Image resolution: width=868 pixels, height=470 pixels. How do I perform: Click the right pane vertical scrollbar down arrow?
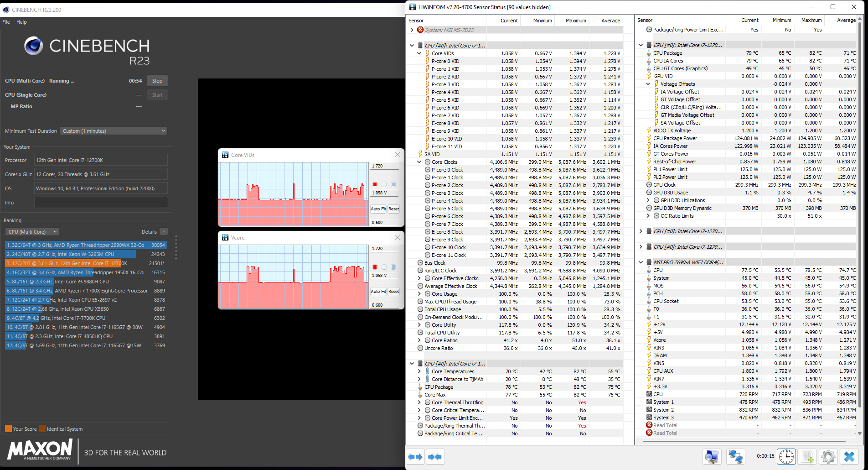pyautogui.click(x=860, y=433)
